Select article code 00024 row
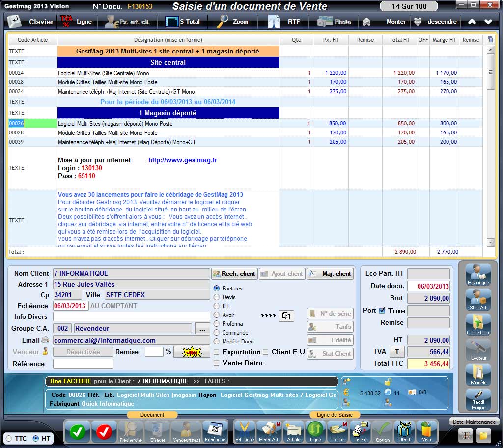The image size is (503, 448). pyautogui.click(x=246, y=73)
